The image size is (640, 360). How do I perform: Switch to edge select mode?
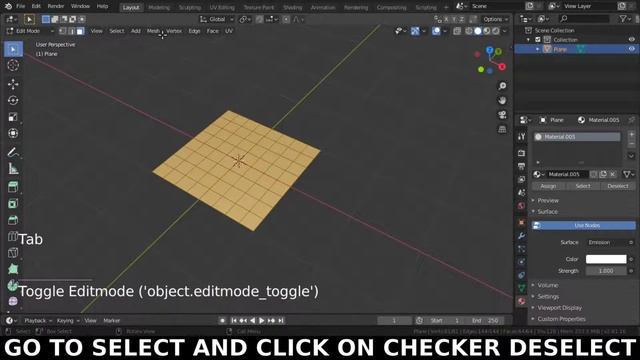71,31
